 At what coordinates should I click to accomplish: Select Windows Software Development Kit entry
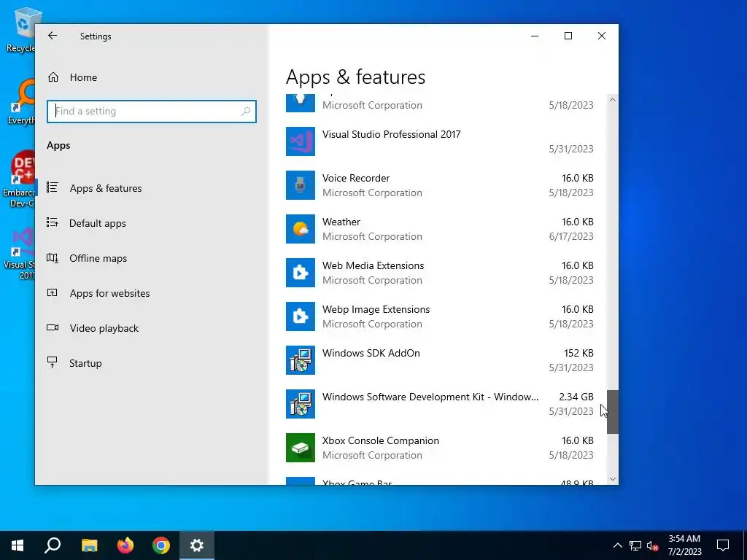coord(440,404)
